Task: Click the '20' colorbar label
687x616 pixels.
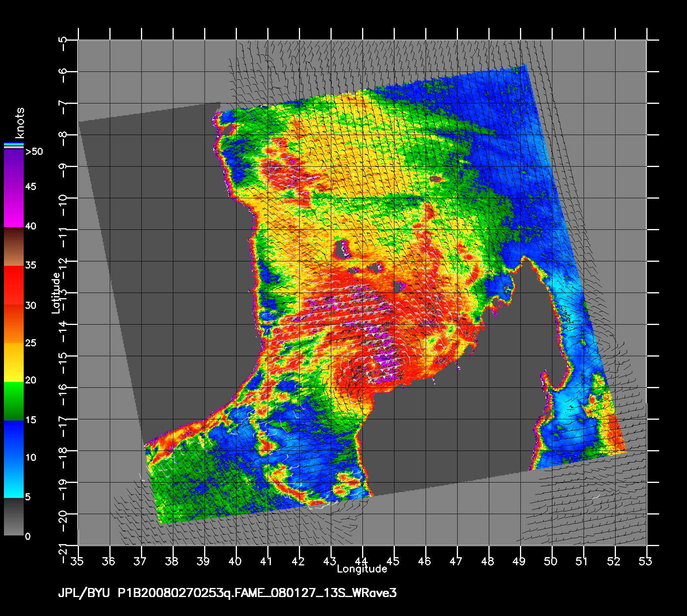Action: coord(30,380)
